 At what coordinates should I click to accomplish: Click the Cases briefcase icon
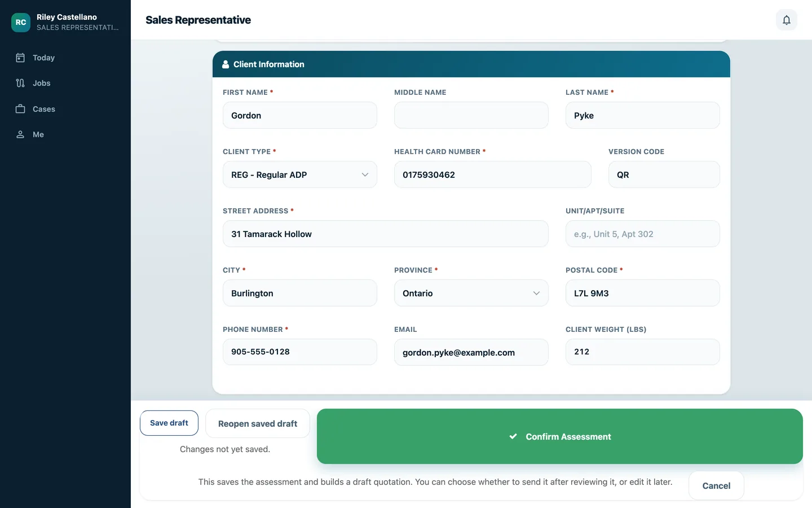tap(20, 109)
